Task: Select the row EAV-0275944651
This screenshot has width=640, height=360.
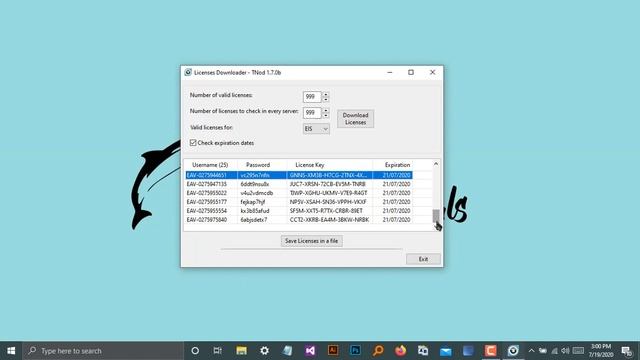Action: (x=298, y=175)
